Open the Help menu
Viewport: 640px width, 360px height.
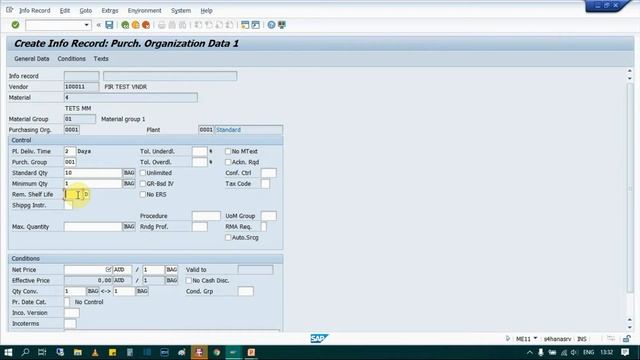[206, 11]
